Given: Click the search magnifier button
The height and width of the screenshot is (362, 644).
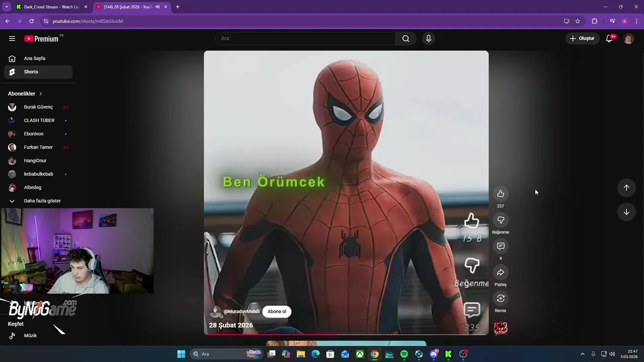Looking at the screenshot, I should (x=406, y=39).
